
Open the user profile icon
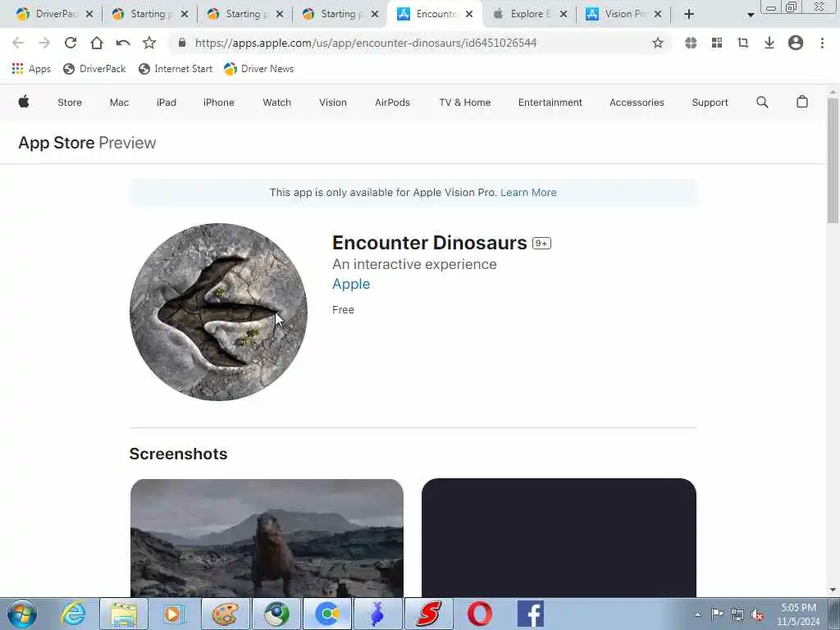click(796, 43)
